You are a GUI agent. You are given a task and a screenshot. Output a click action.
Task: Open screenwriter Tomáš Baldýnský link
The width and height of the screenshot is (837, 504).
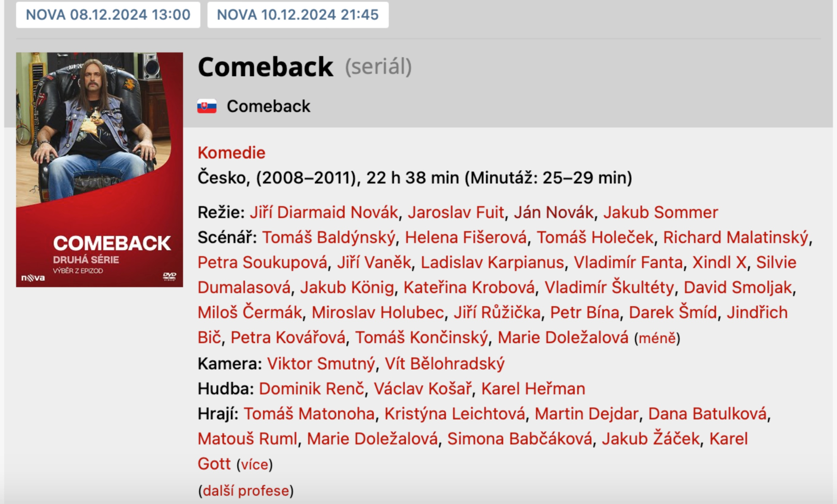[329, 237]
